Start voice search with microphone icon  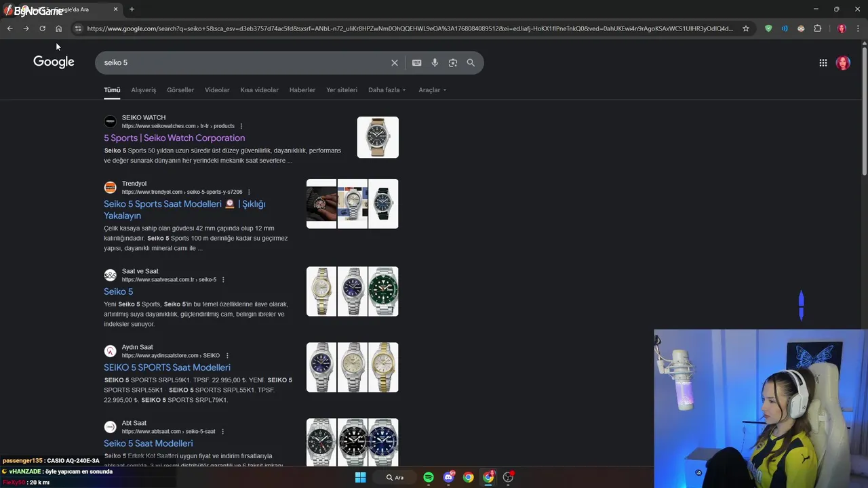tap(435, 62)
